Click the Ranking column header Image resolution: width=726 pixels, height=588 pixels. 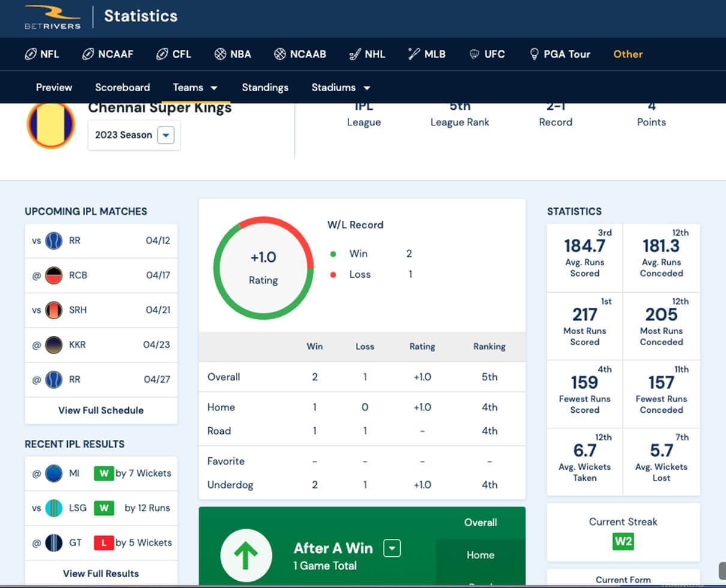click(x=489, y=346)
